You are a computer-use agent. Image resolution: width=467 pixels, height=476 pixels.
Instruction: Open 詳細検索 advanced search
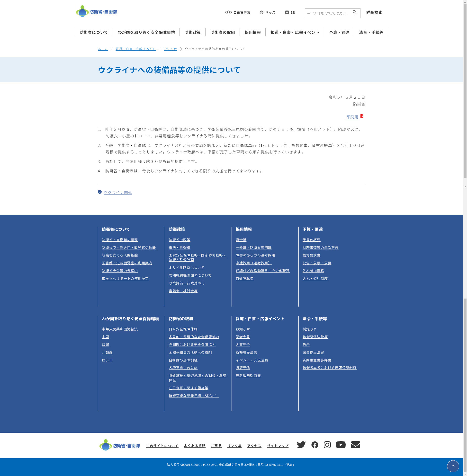coord(374,12)
